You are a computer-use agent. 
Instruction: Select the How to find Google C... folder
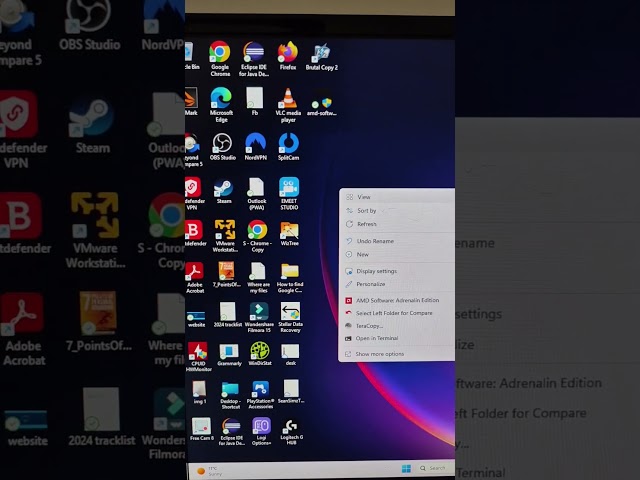click(x=290, y=278)
